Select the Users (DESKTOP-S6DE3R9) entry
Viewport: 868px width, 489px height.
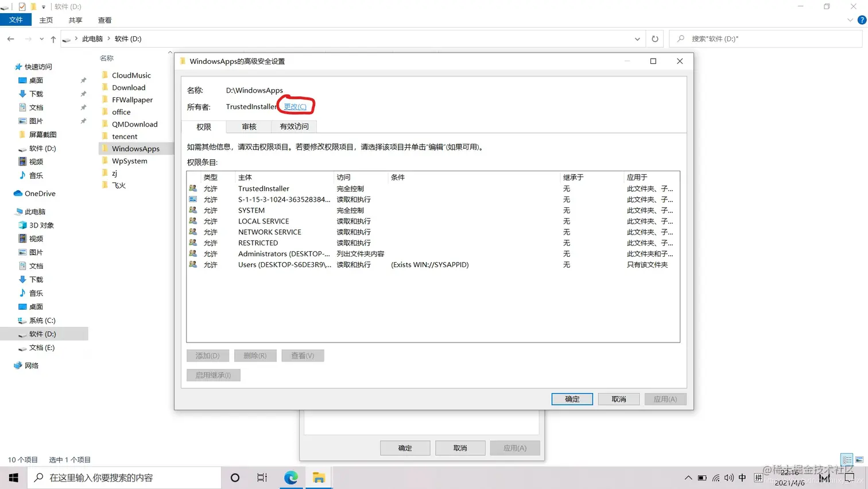(x=433, y=265)
